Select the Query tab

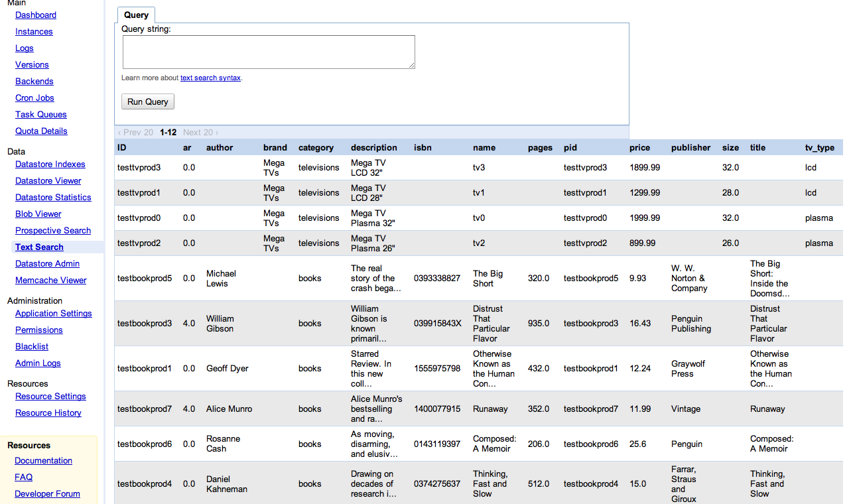click(136, 15)
